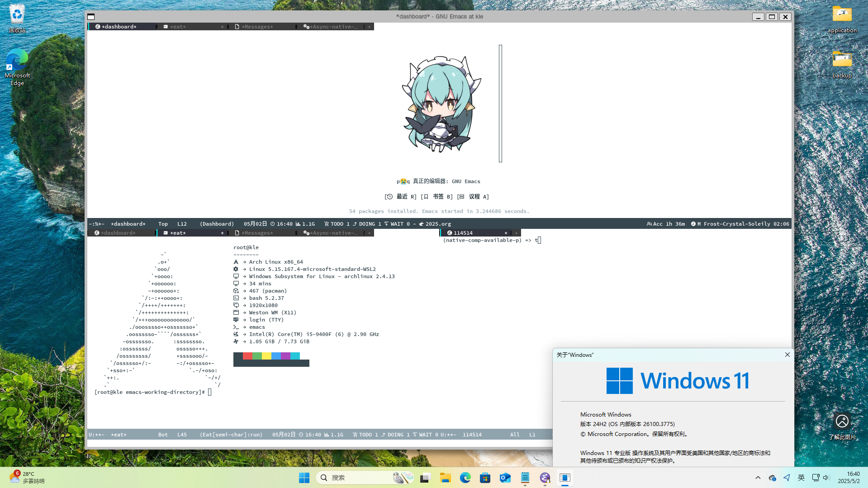This screenshot has width=868, height=488.
Task: Click the Emacs window menu icon in the title bar
Action: (x=91, y=17)
